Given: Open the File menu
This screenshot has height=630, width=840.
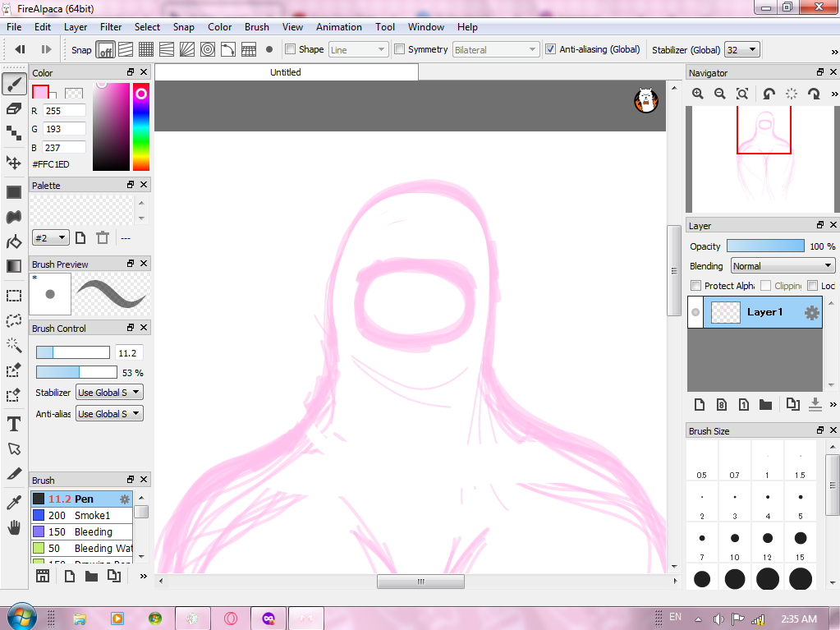Looking at the screenshot, I should point(14,27).
